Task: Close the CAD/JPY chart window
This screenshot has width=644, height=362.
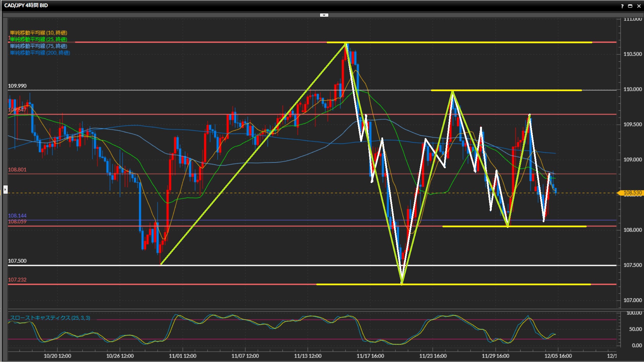Action: click(639, 6)
